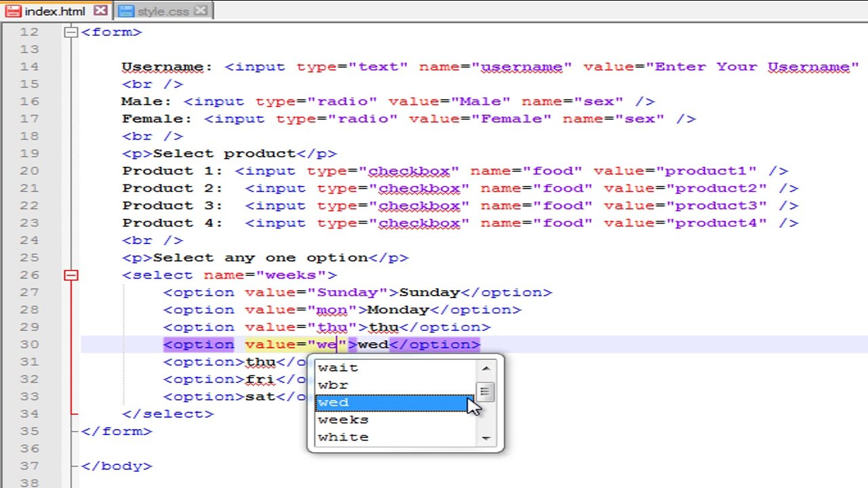Screen dimensions: 868x488
Task: Click the autocomplete scrollbar thumb
Action: 486,392
